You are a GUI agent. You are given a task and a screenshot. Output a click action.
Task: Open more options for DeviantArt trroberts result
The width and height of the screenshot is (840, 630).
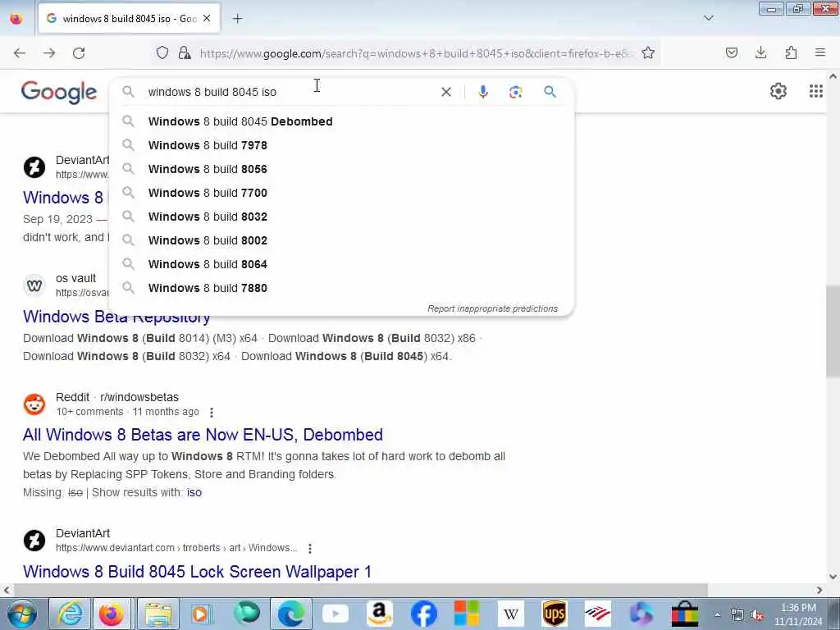309,548
